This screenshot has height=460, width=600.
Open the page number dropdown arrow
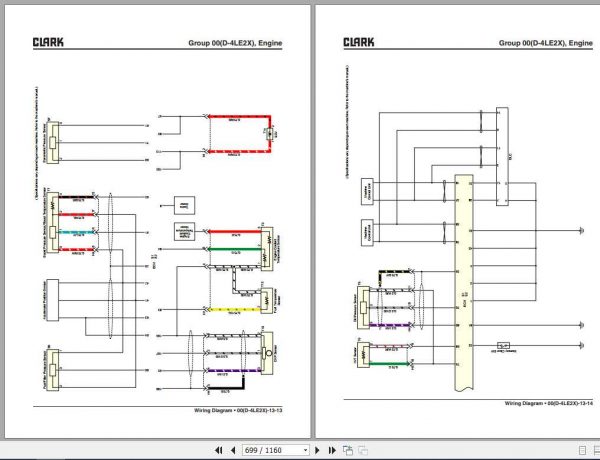click(305, 450)
